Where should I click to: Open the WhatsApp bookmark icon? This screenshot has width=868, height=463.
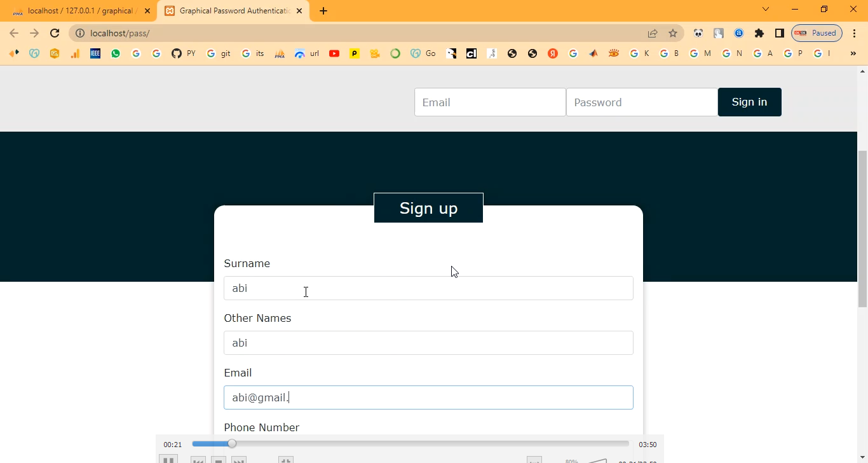click(116, 53)
